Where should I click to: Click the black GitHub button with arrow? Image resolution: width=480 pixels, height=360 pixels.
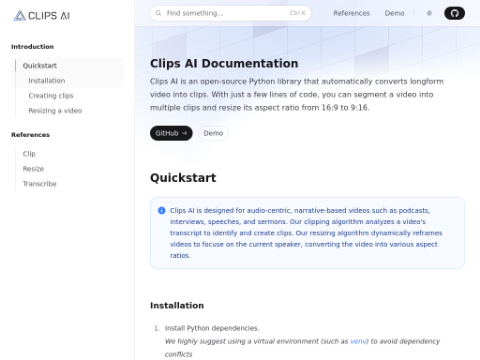[171, 133]
